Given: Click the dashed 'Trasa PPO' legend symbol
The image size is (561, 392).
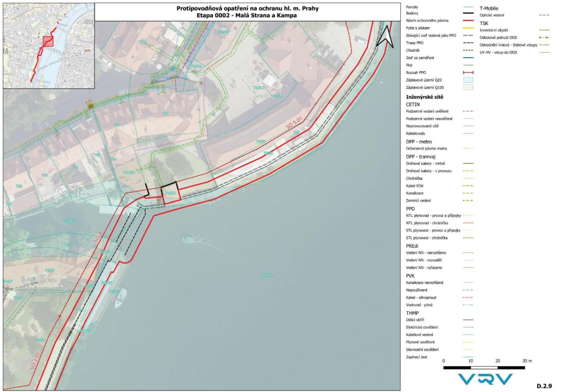Looking at the screenshot, I should (468, 43).
